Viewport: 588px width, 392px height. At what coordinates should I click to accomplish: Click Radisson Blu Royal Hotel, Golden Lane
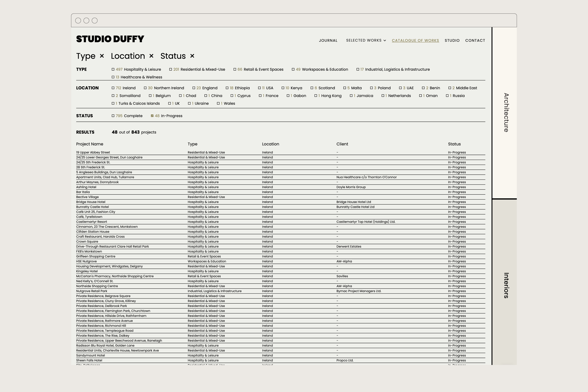pos(105,346)
